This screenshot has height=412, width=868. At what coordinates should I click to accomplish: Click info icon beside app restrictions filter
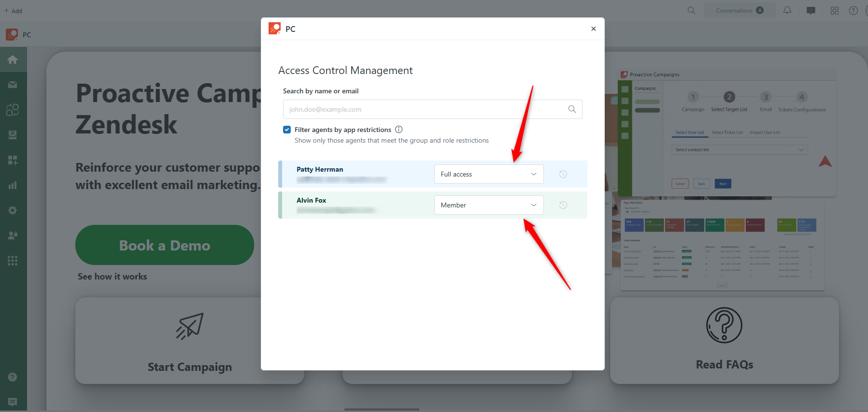pos(398,130)
